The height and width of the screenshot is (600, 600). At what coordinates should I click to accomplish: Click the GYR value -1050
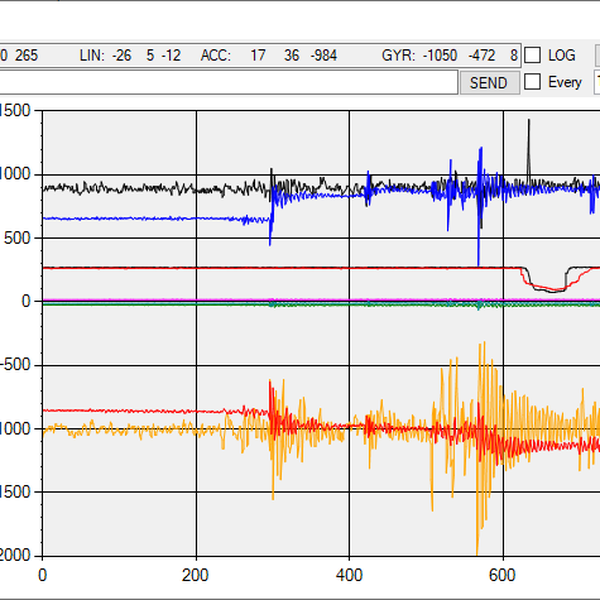pos(438,56)
